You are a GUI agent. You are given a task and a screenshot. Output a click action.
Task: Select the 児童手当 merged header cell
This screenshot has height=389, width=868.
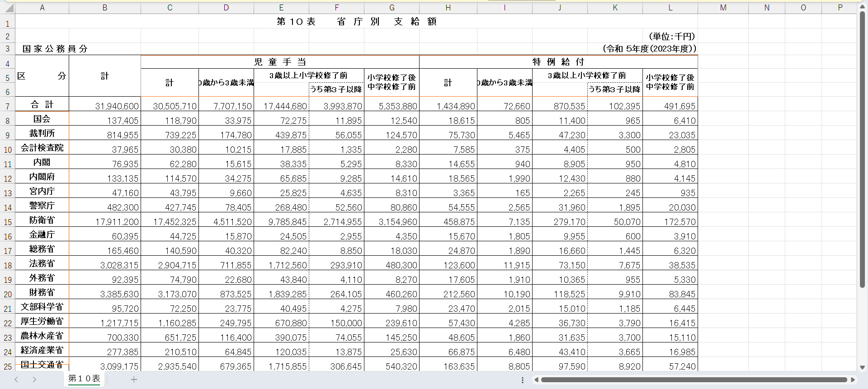[280, 62]
